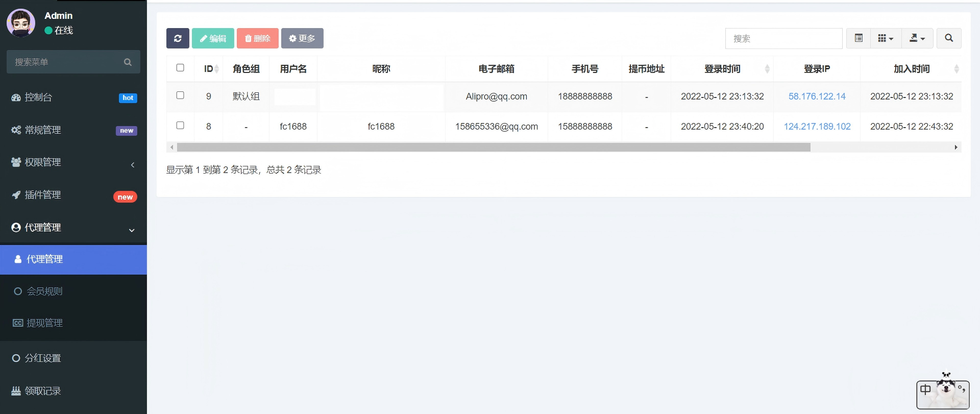Click the table search magnifier icon
Screen dimensions: 980x414
pos(949,38)
